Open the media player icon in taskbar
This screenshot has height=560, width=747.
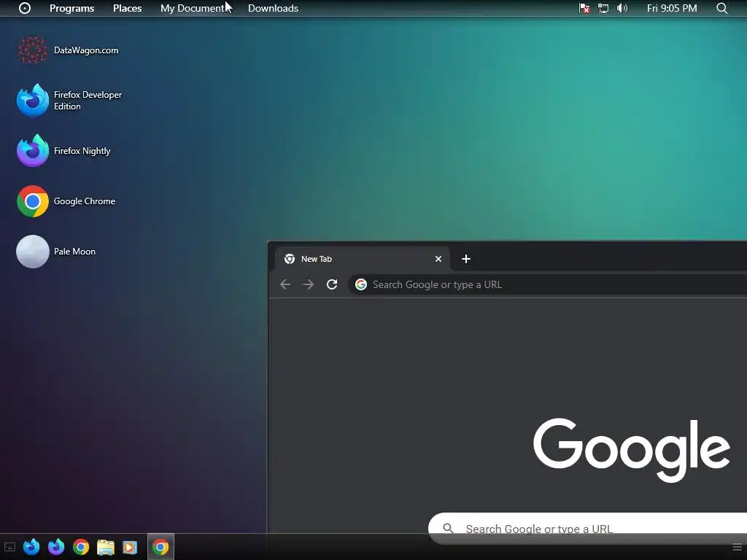pyautogui.click(x=130, y=547)
